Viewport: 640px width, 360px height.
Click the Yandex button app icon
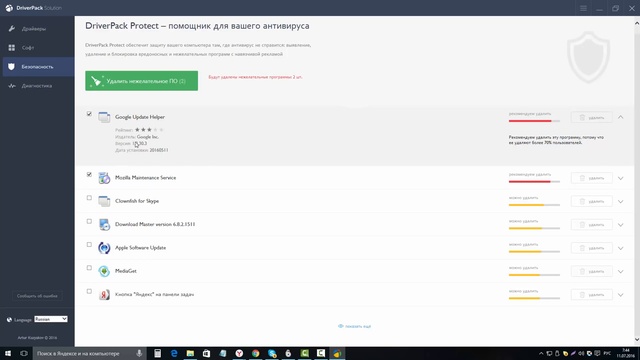pyautogui.click(x=104, y=294)
